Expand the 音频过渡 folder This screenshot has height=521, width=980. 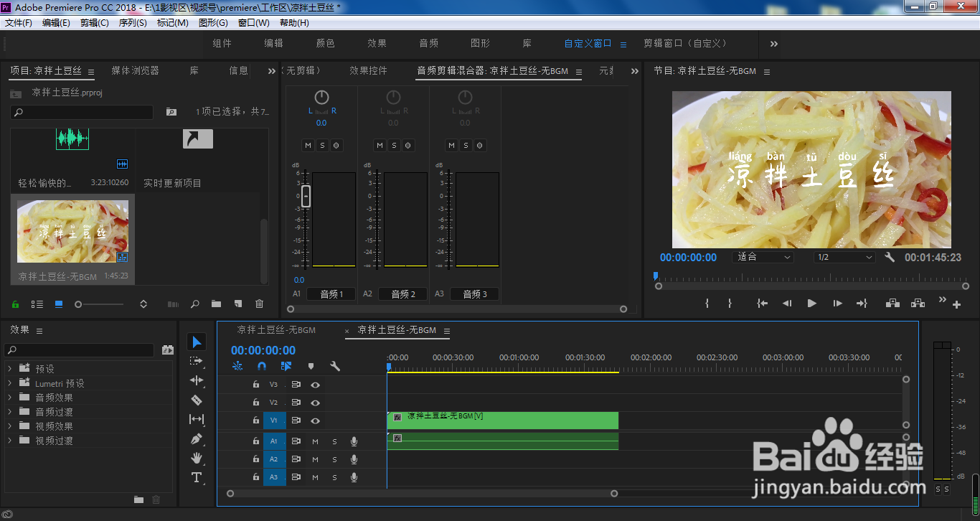click(x=9, y=411)
